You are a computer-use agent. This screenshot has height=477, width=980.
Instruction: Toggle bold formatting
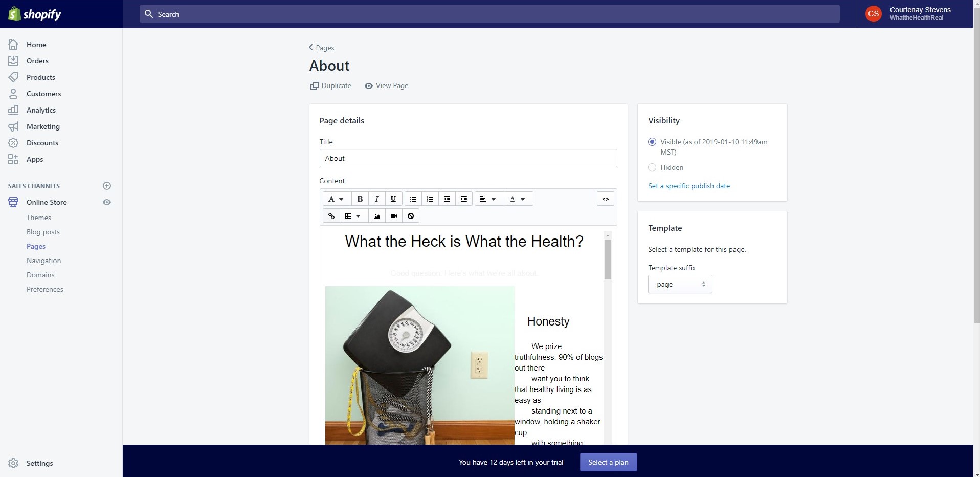(360, 199)
